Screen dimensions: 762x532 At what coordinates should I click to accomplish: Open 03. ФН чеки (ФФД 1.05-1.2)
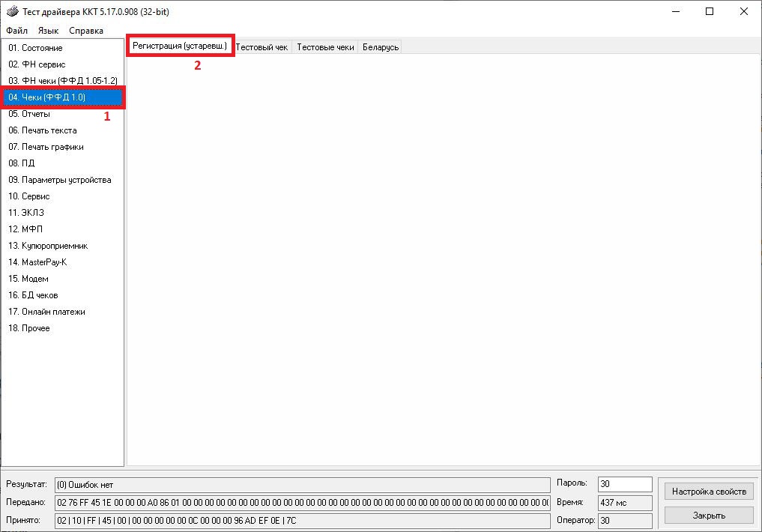pos(62,81)
